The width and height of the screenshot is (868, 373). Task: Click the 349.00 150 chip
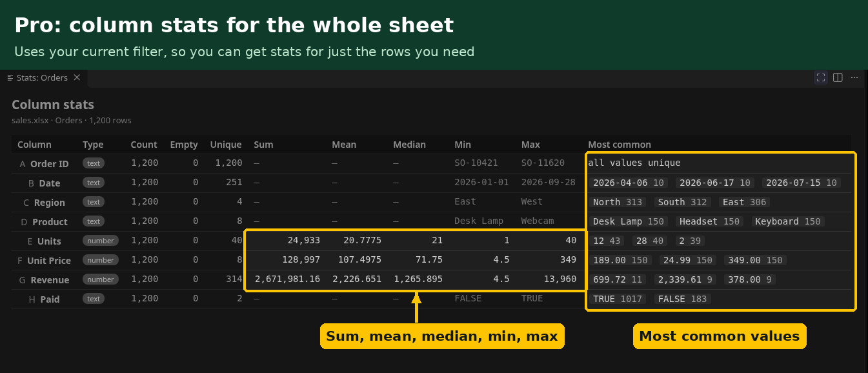tap(754, 260)
